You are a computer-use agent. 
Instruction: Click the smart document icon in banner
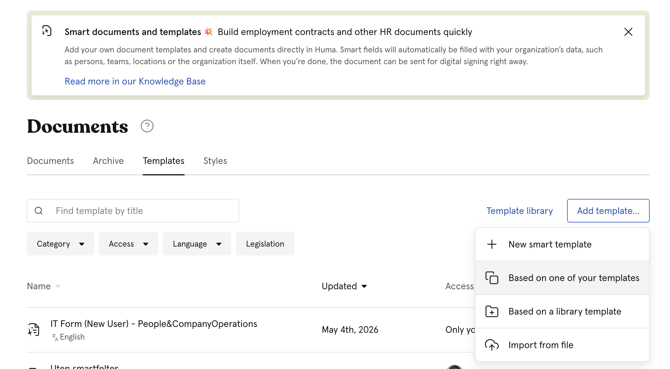coord(47,31)
